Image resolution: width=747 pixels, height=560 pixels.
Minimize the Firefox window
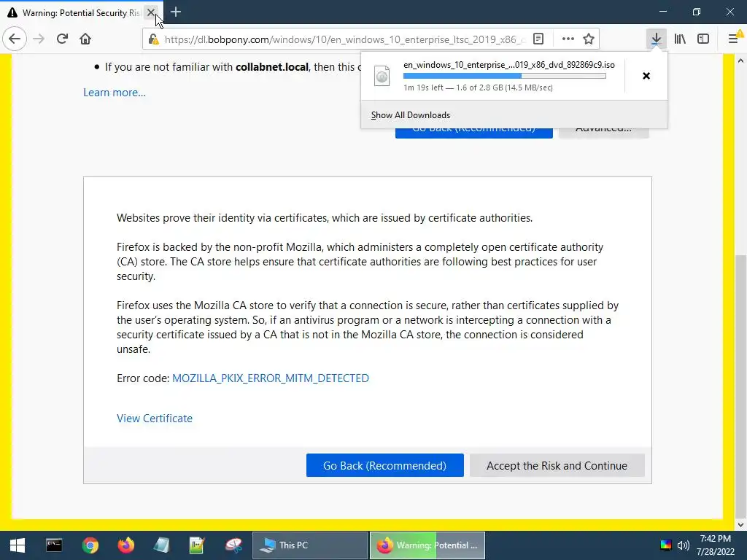(x=663, y=12)
